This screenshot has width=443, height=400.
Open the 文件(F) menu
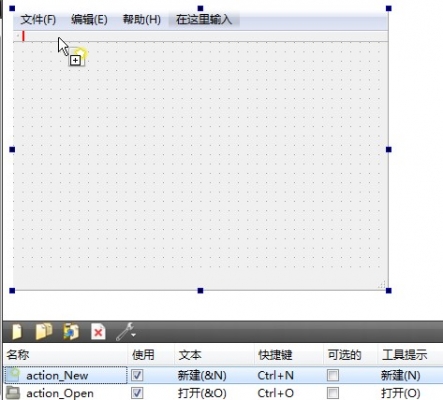click(x=38, y=20)
